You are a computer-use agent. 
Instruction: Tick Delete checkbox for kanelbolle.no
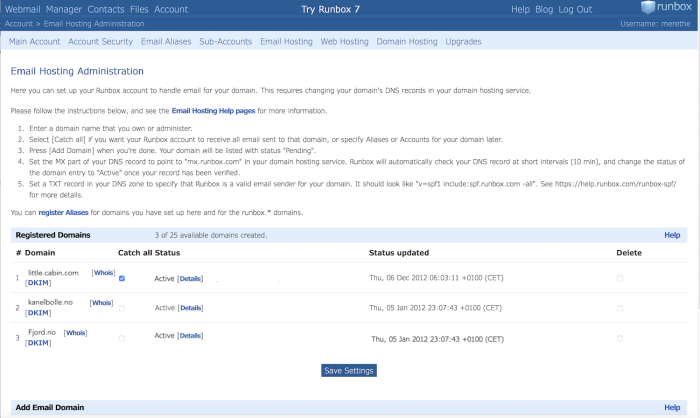click(620, 308)
